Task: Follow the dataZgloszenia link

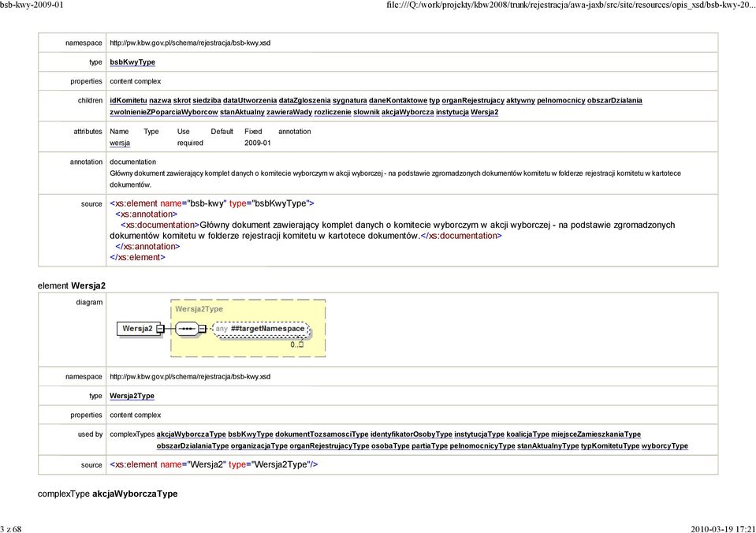Action: (305, 100)
